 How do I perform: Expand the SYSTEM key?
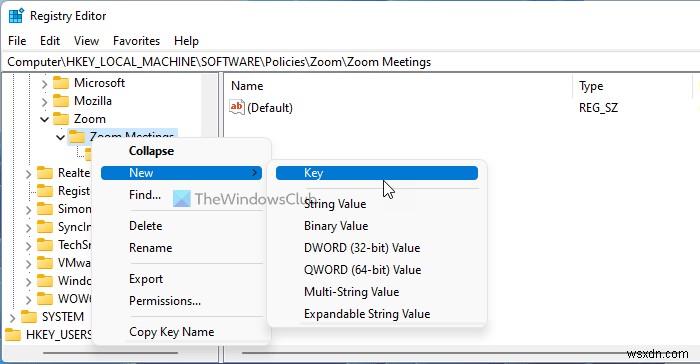click(12, 317)
